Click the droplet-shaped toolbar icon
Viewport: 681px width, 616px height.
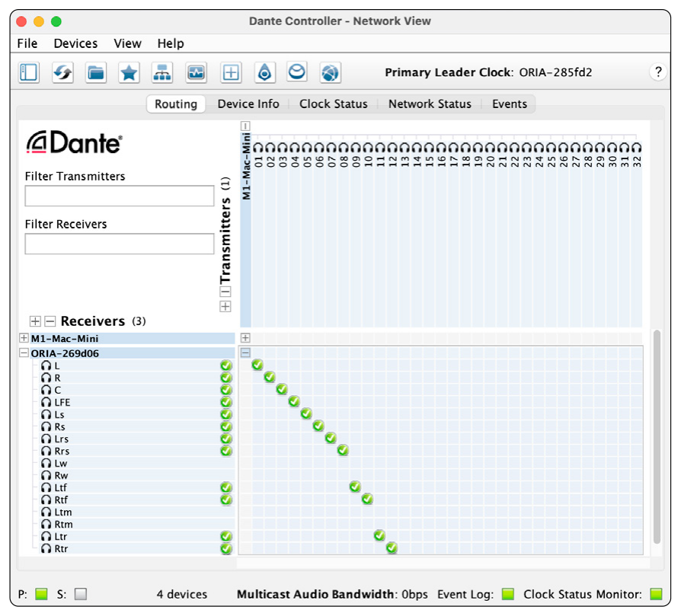(x=264, y=72)
